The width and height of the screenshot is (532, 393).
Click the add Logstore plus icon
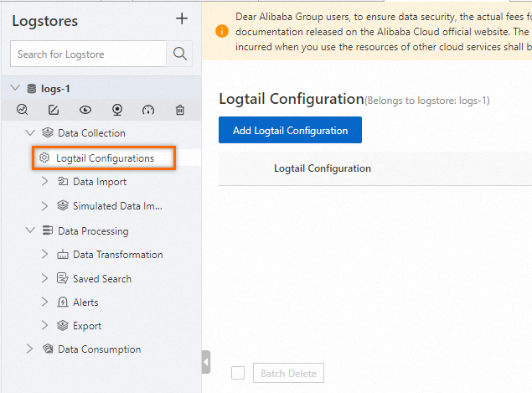[182, 19]
